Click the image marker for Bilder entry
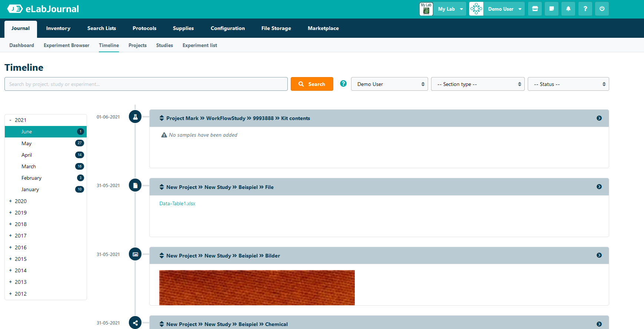The width and height of the screenshot is (644, 329). pos(135,254)
